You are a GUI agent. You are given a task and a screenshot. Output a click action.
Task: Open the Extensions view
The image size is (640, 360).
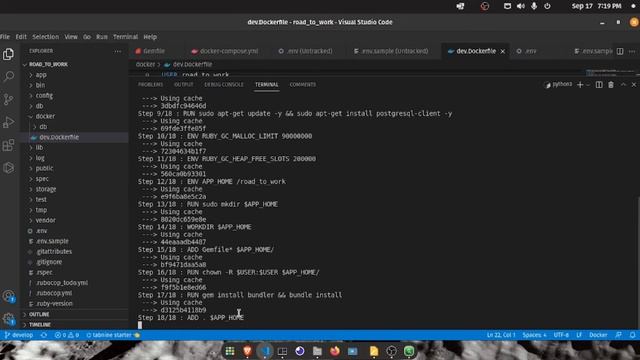click(x=9, y=145)
